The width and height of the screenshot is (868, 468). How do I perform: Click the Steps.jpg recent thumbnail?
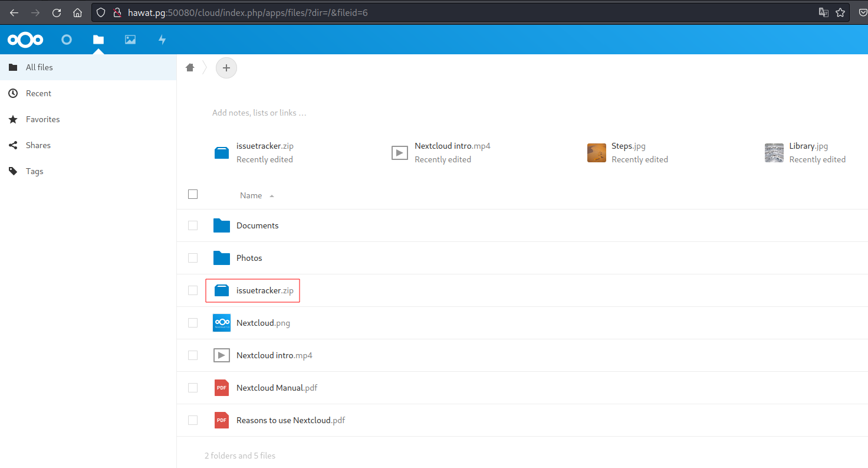point(597,153)
